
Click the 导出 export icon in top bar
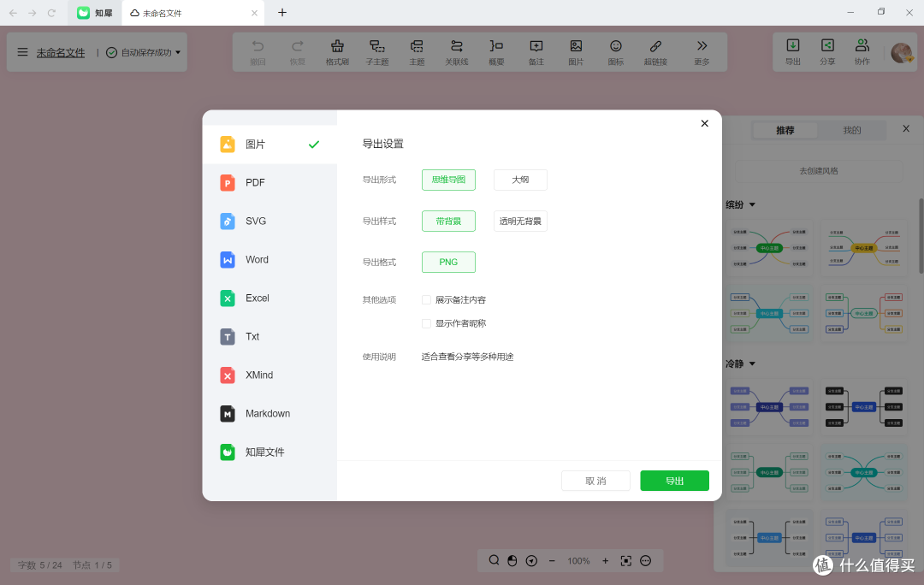point(793,52)
